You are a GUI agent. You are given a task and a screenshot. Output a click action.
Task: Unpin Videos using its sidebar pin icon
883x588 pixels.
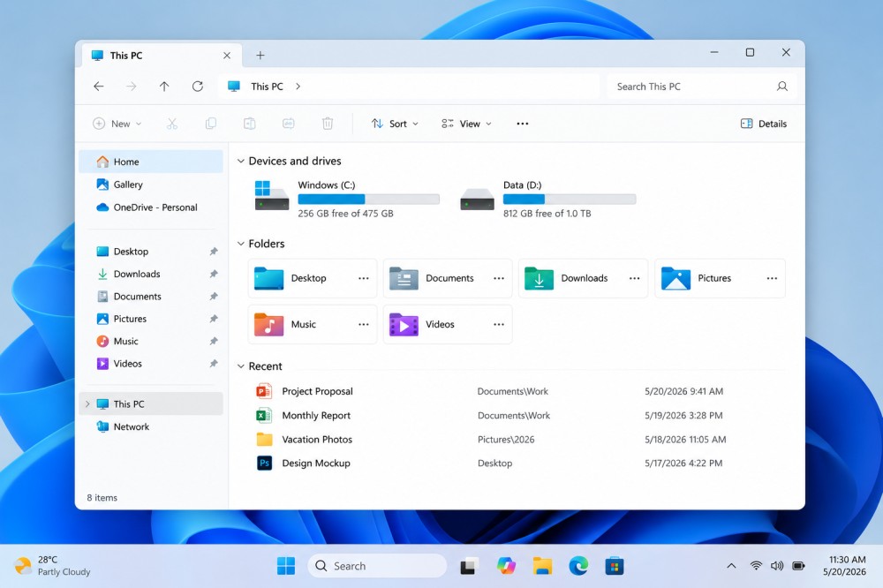[x=214, y=364]
